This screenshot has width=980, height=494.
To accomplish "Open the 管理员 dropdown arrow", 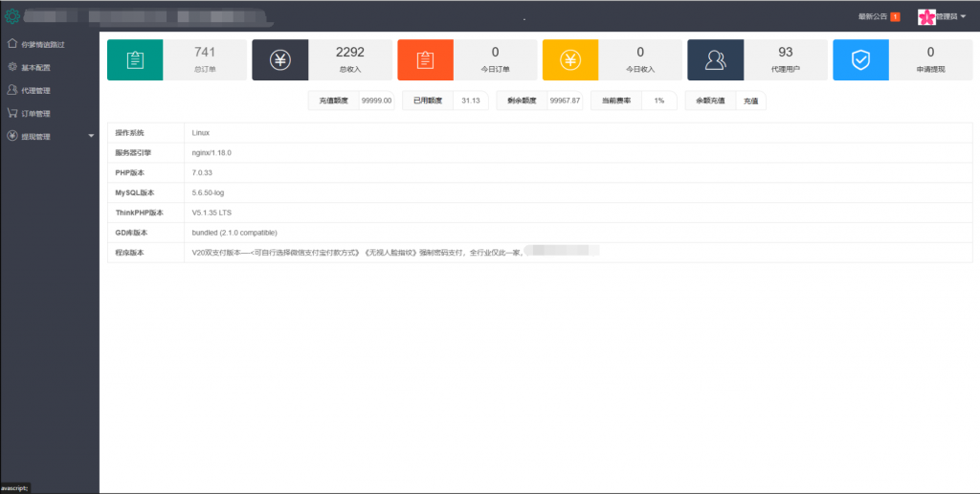I will coord(963,17).
